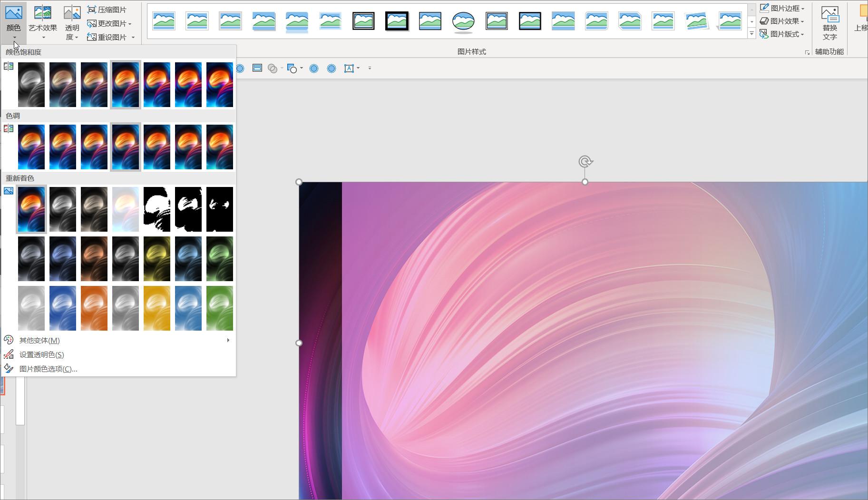Open 图片颜色选项 picture color options

pos(118,369)
